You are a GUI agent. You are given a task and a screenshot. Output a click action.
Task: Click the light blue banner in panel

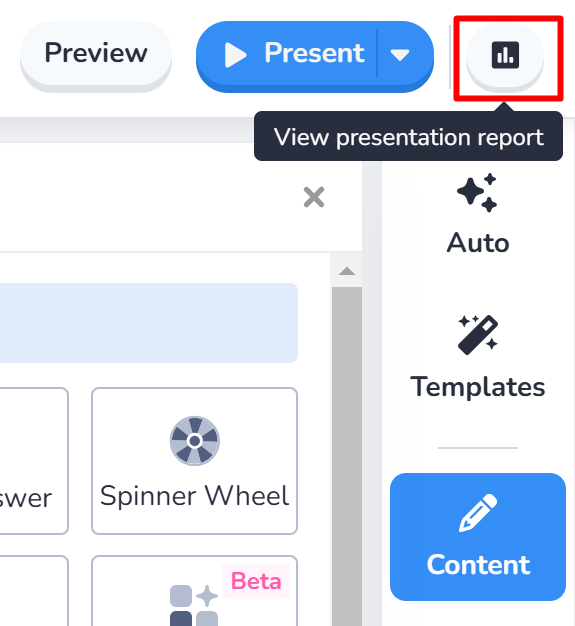point(149,323)
